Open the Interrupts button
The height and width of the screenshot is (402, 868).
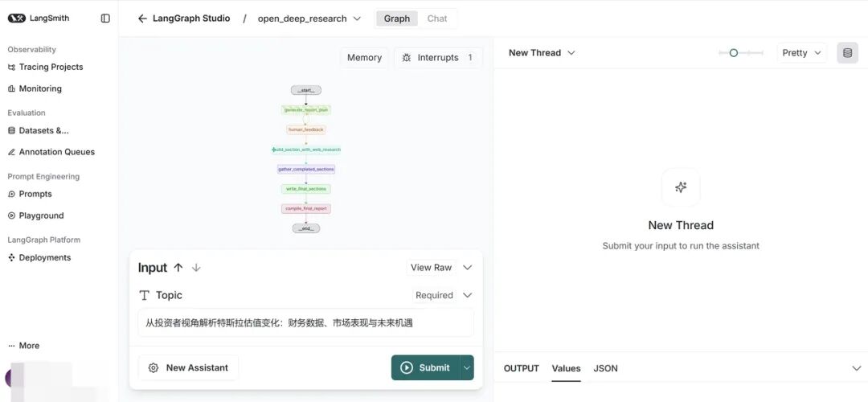[x=438, y=58]
